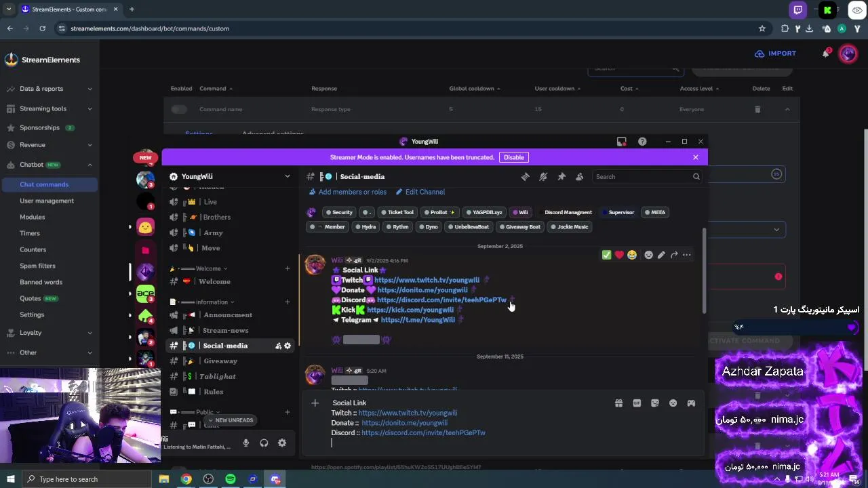The width and height of the screenshot is (868, 488).
Task: Toggle the new command Enabled switch
Action: coord(179,109)
